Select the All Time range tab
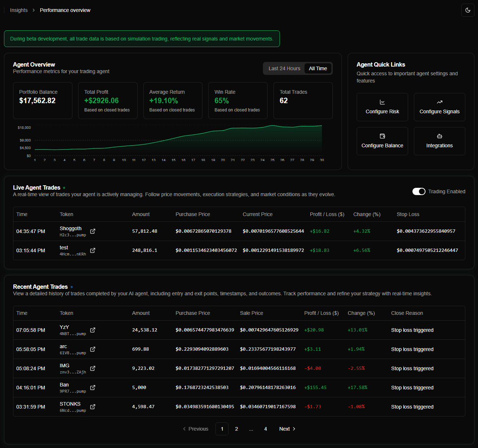This screenshot has width=478, height=448. (x=318, y=68)
